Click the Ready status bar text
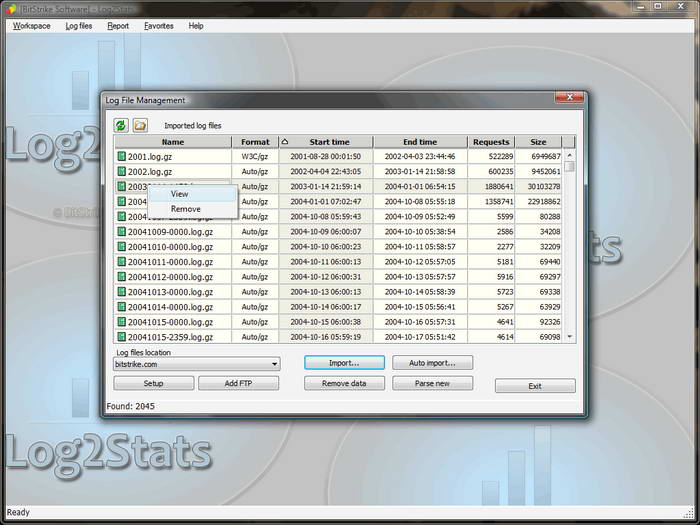700x525 pixels. [x=18, y=512]
